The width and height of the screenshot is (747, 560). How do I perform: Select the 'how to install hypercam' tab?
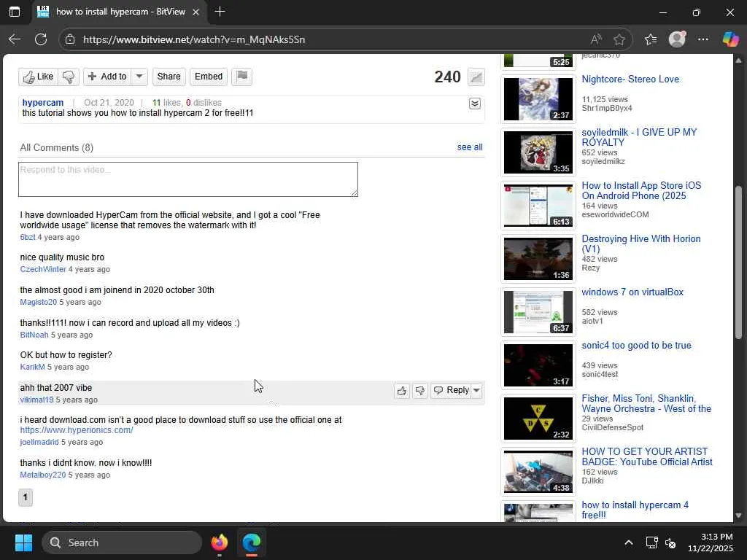click(120, 12)
